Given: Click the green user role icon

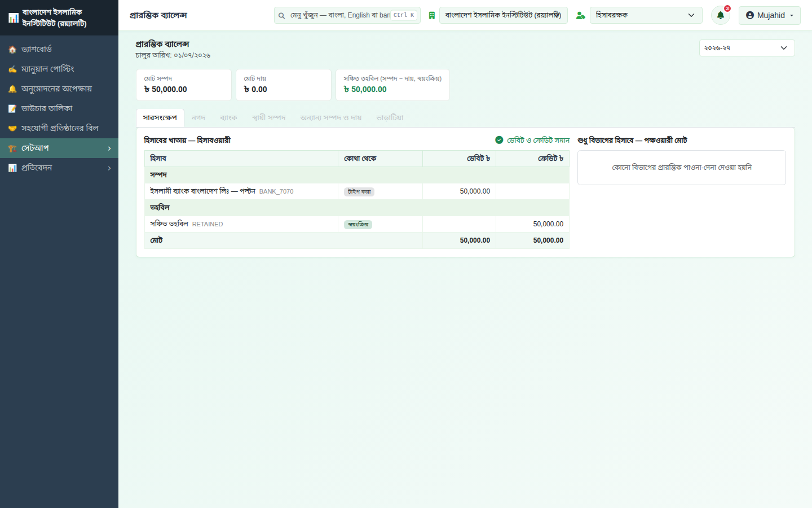Looking at the screenshot, I should (580, 16).
